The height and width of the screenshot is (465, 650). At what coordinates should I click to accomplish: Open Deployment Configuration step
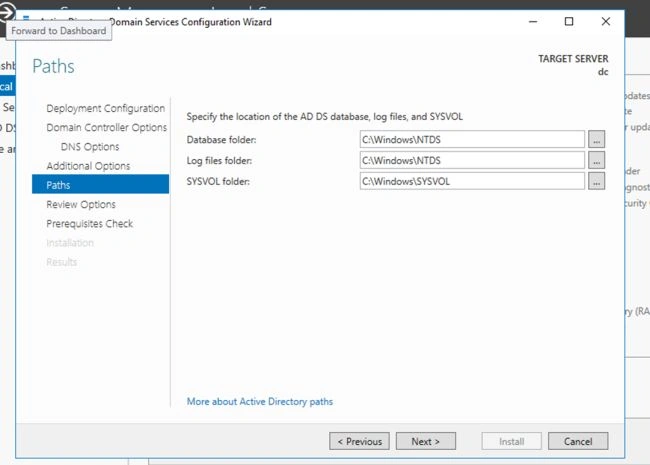tap(105, 108)
